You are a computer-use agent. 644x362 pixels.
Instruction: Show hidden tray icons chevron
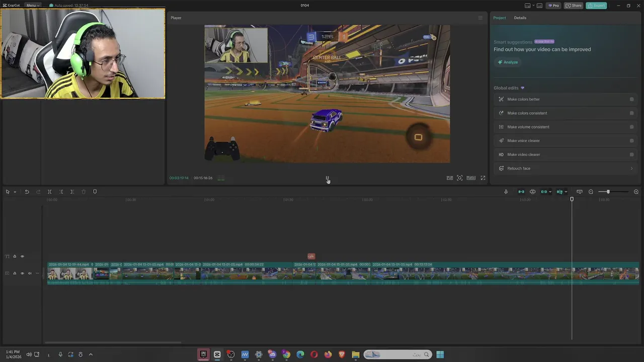91,354
